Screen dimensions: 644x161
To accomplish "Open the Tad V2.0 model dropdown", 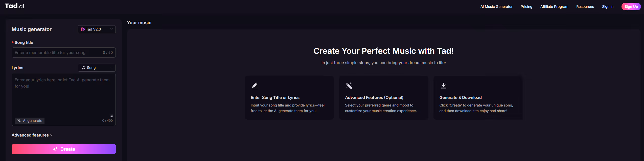I will tap(97, 29).
